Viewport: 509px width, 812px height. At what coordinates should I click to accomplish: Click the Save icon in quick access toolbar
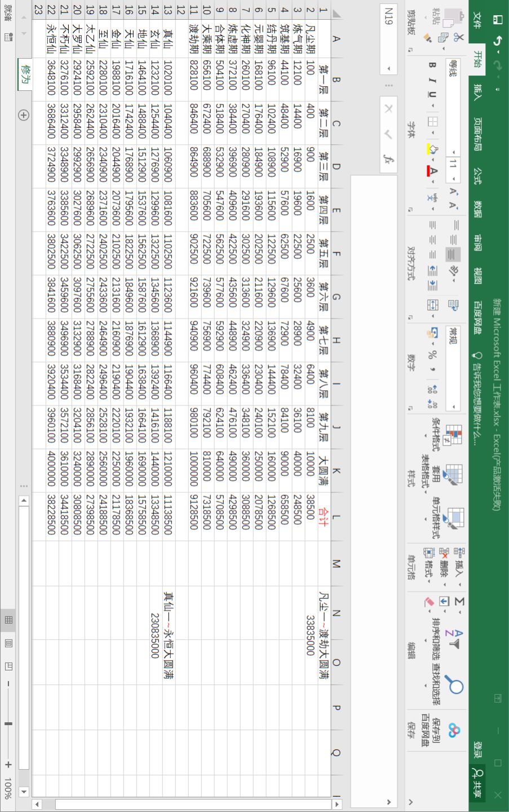(498, 19)
